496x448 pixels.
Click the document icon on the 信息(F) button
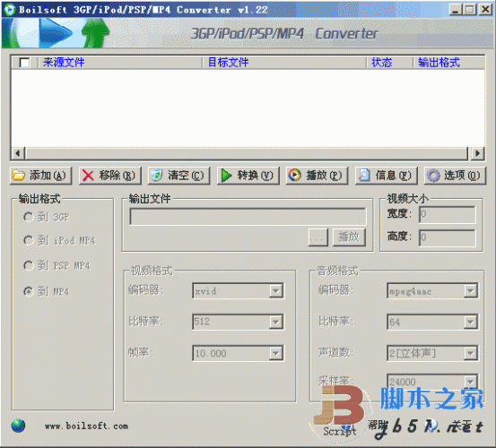(364, 175)
